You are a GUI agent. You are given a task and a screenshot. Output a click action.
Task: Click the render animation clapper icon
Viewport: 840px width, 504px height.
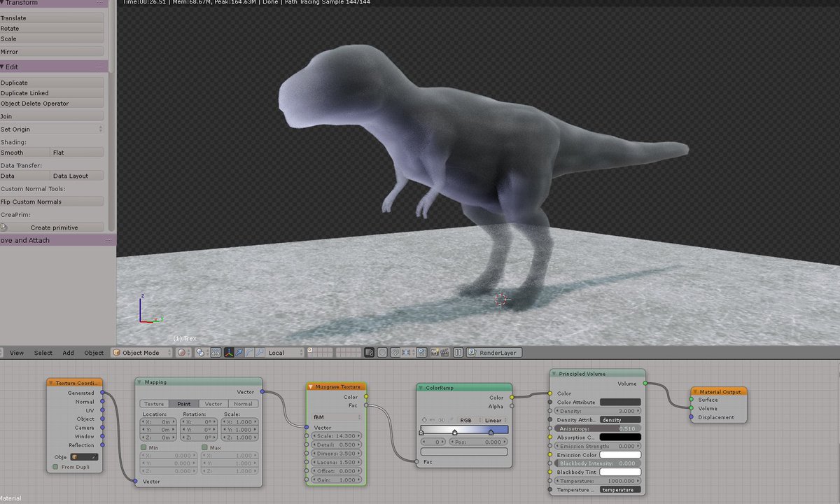point(444,353)
